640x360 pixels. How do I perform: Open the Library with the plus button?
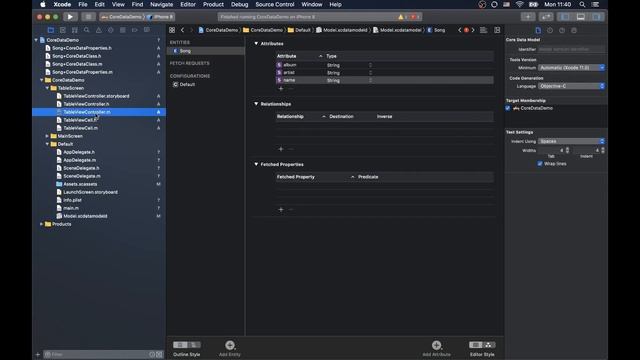pyautogui.click(x=528, y=17)
